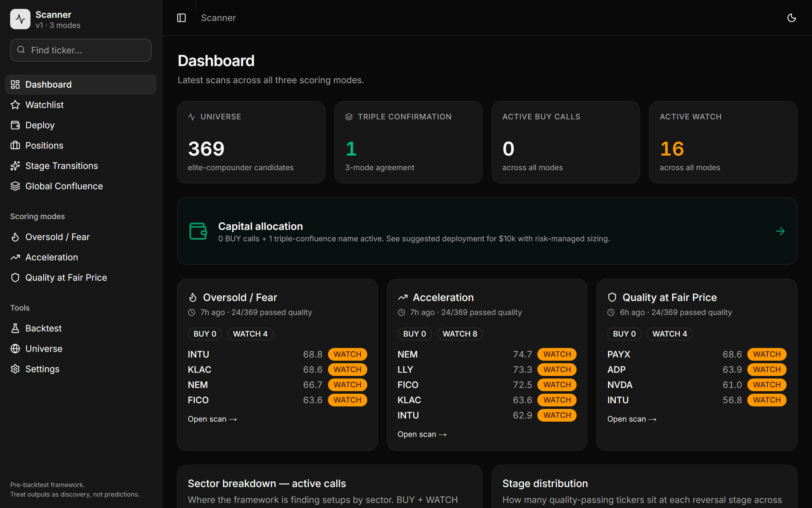Click the clock icon in Acceleration card
Image resolution: width=812 pixels, height=508 pixels.
coord(401,312)
